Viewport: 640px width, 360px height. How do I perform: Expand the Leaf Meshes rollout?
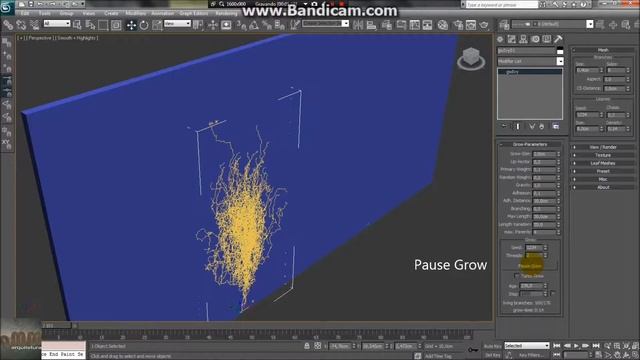(603, 163)
